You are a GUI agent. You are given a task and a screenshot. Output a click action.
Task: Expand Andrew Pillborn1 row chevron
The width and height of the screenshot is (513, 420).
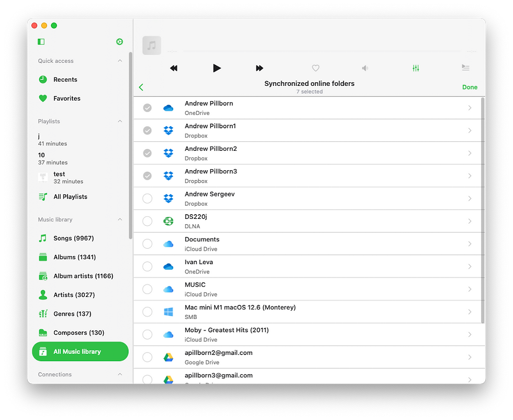[x=470, y=130]
